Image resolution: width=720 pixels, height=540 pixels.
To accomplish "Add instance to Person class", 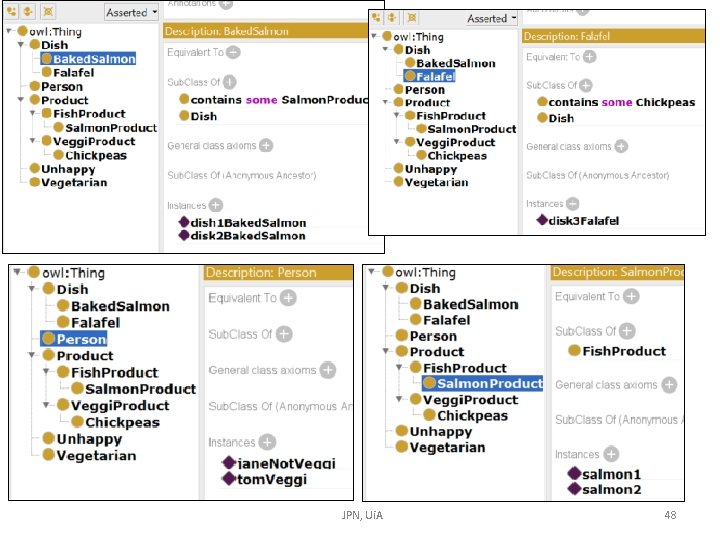I will [x=267, y=442].
